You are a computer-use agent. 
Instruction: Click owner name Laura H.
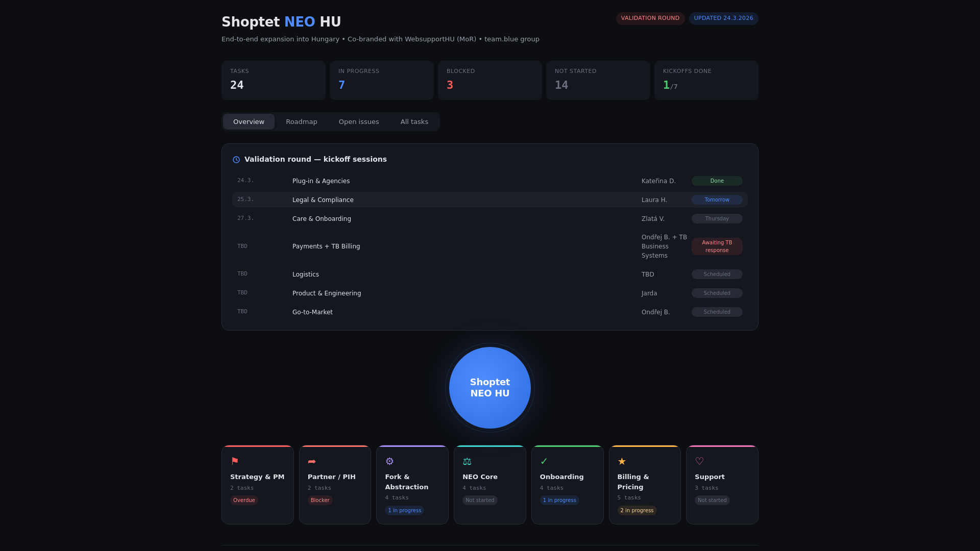tap(654, 200)
